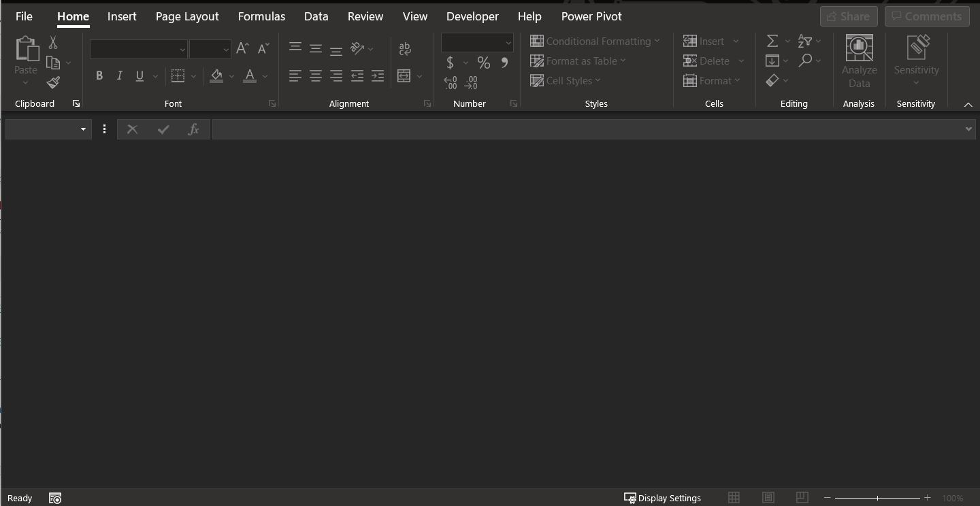Viewport: 980px width, 506px height.
Task: Open the text Orientation options
Action: click(357, 48)
